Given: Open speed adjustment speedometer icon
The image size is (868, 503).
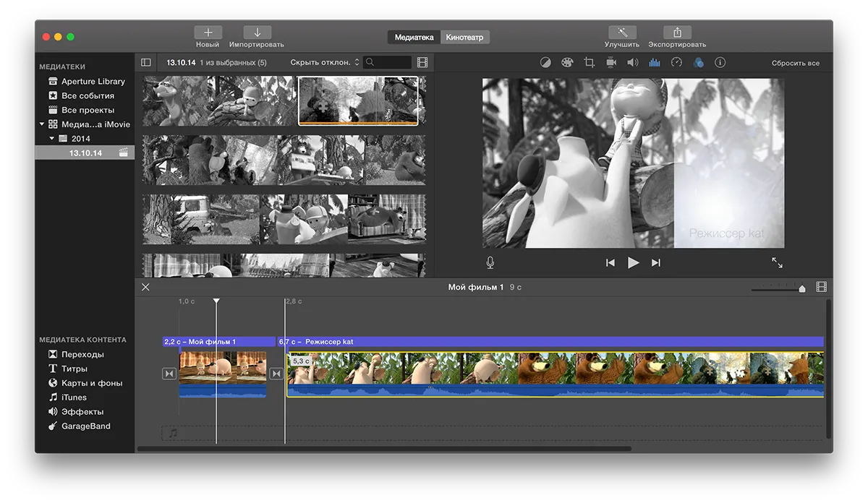Looking at the screenshot, I should click(x=676, y=63).
